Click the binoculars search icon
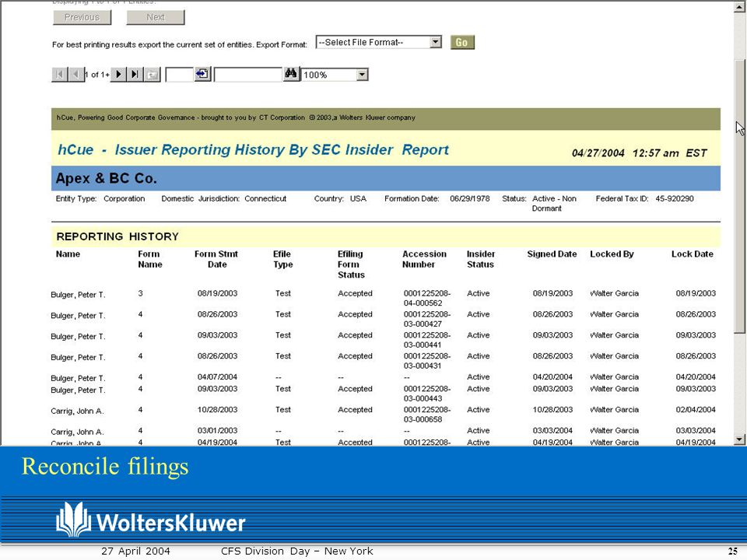 pos(290,74)
